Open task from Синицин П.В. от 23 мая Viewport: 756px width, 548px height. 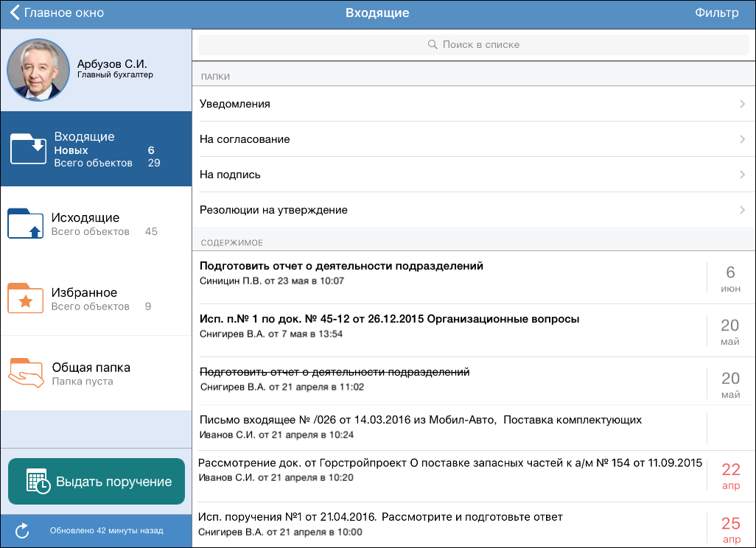point(474,277)
